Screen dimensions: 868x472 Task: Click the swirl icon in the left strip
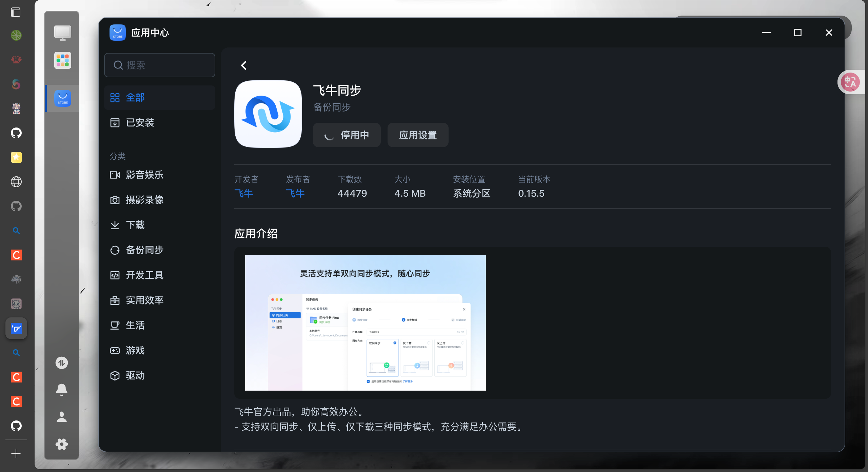click(16, 84)
